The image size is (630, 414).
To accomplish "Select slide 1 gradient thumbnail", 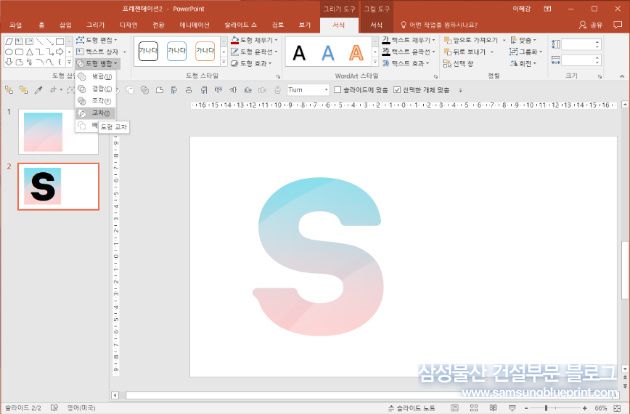I will coord(58,132).
